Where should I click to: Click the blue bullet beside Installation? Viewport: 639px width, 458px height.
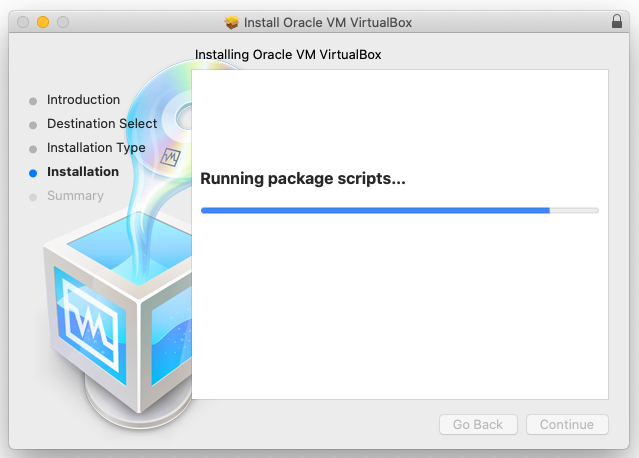click(x=33, y=172)
